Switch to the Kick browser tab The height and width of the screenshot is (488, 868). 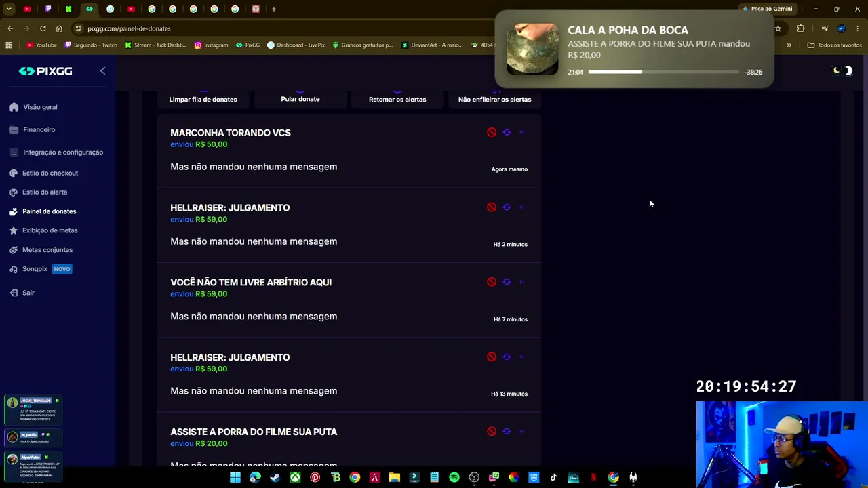68,9
